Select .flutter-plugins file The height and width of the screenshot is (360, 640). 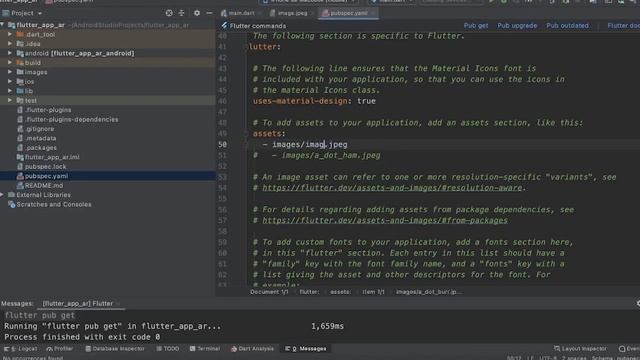(x=48, y=110)
